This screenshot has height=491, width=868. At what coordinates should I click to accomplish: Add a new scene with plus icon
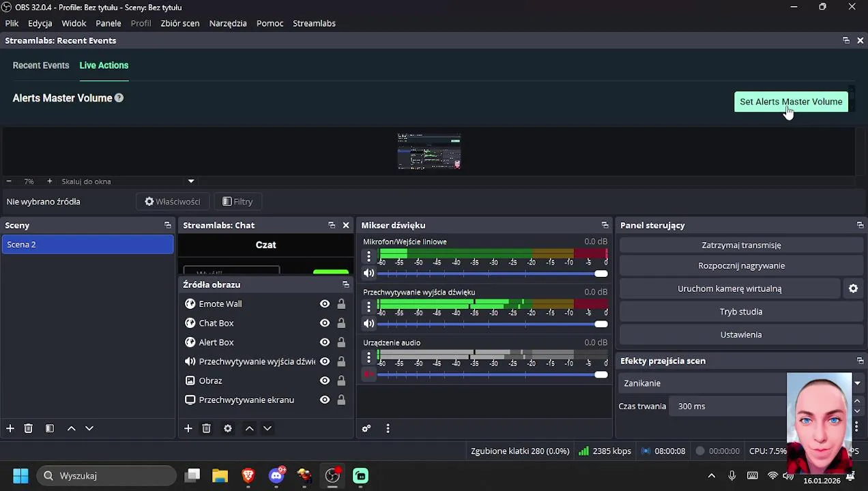tap(10, 428)
